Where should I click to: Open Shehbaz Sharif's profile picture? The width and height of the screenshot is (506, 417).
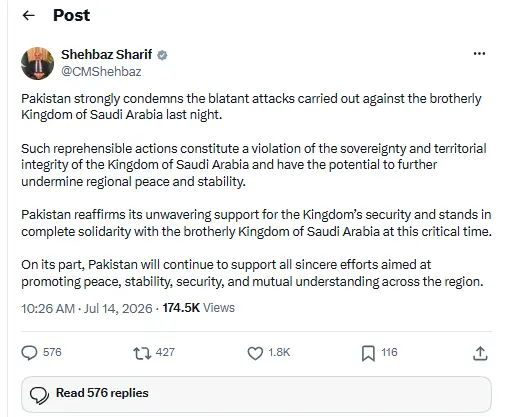tap(37, 63)
